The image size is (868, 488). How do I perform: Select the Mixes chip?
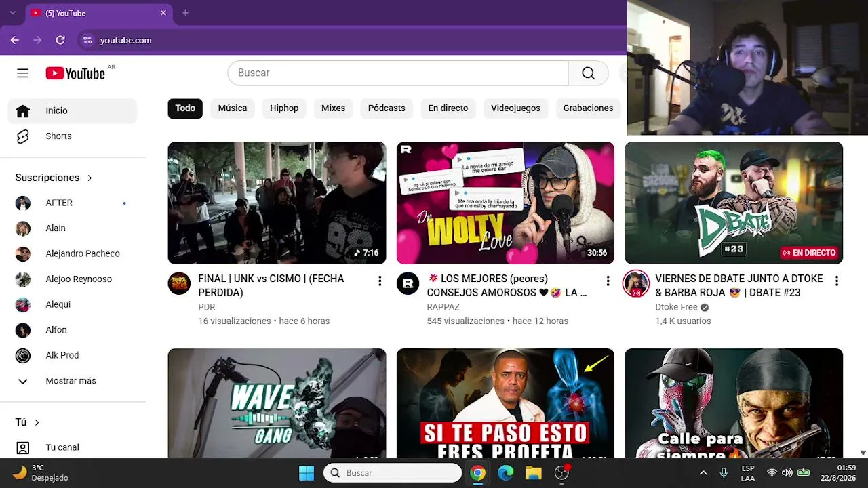click(333, 108)
